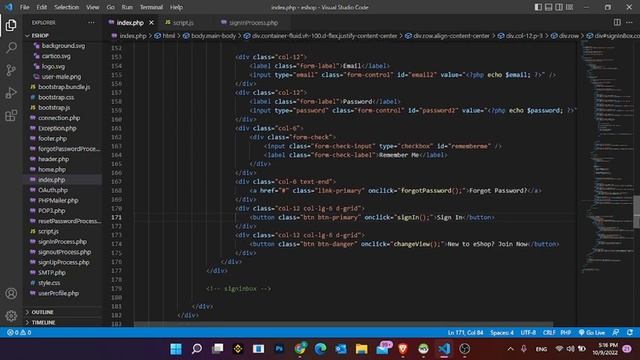Open the Edit menu

pos(42,7)
